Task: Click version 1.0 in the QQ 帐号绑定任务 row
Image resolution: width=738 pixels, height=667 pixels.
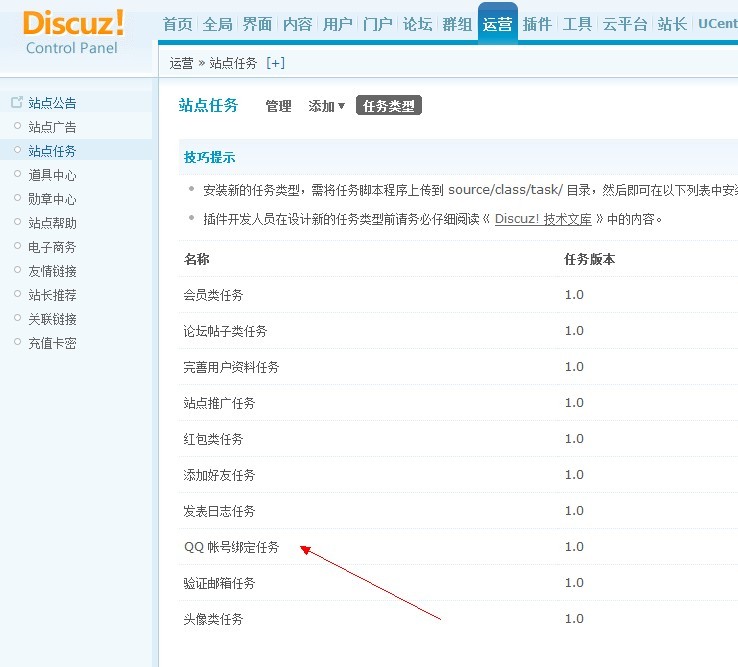Action: [574, 546]
